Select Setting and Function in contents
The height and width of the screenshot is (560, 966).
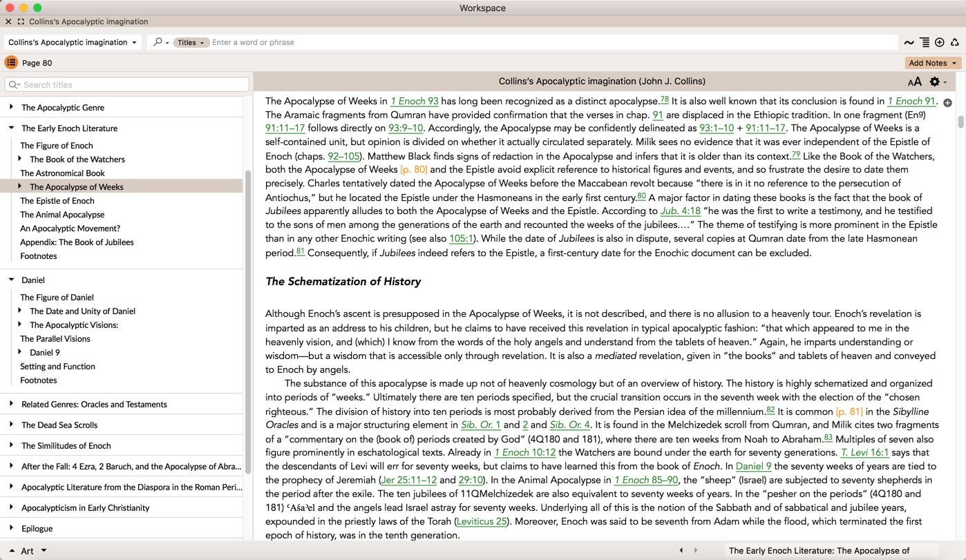pyautogui.click(x=57, y=367)
